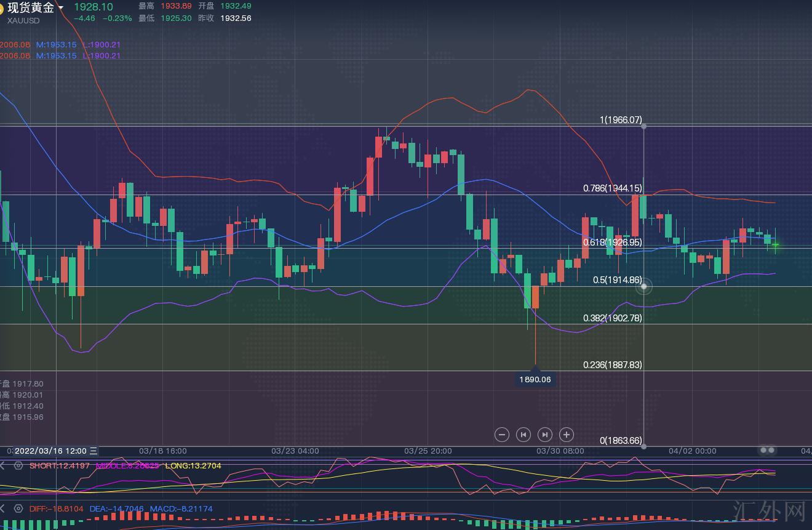The height and width of the screenshot is (530, 812).
Task: Collapse the SHORT/MIDDLE/LONG indicator panel arrow
Action: [x=2, y=465]
